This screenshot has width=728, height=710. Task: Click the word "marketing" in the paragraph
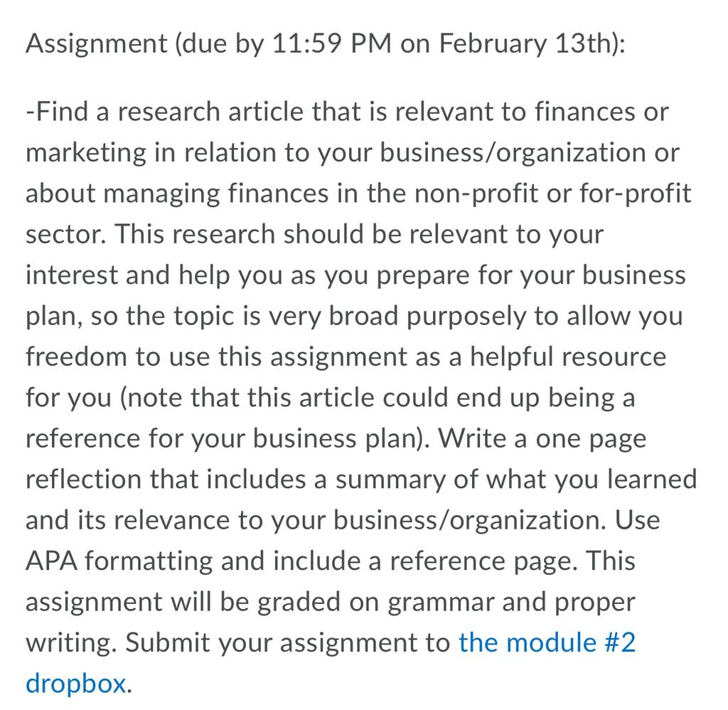point(86,154)
